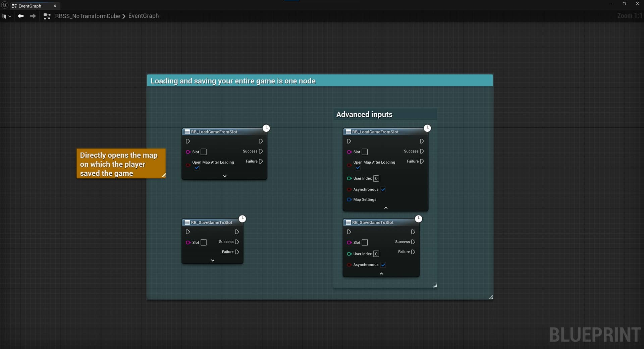Click Slot input pin on simple RB_LoadGameFromSlot

pyautogui.click(x=188, y=152)
